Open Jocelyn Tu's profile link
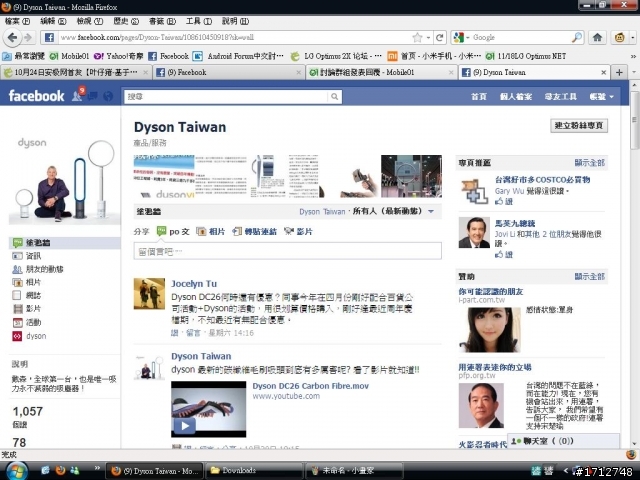Viewport: 640px width, 480px height. point(194,284)
